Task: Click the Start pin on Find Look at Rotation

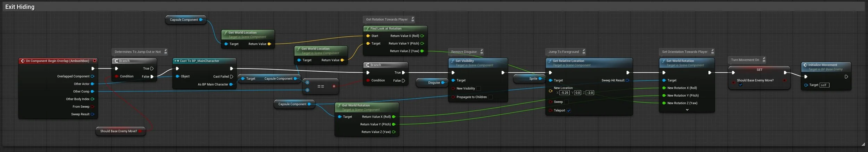Action: (368, 36)
